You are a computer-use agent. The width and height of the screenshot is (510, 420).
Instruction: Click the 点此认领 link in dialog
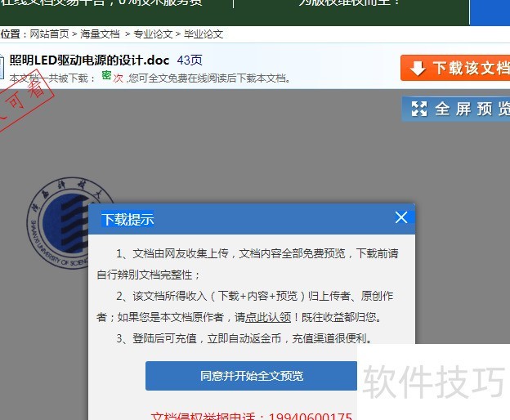[268, 317]
